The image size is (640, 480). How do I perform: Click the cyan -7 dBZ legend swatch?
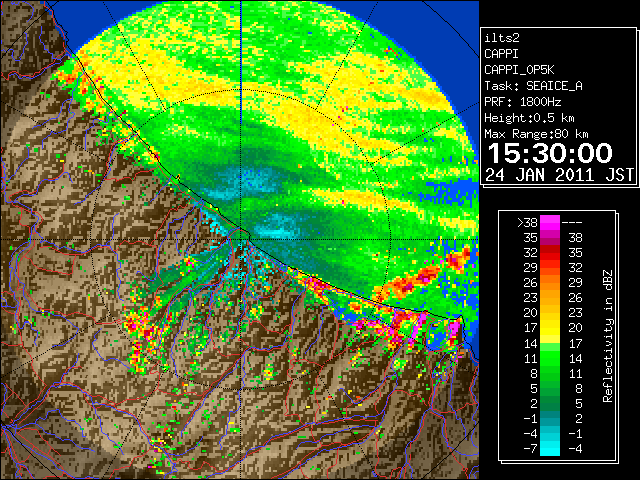tap(550, 448)
